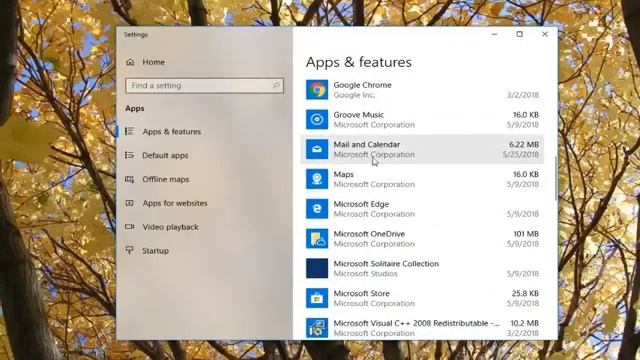Click the Microsoft OneDrive app icon
The width and height of the screenshot is (640, 360).
pyautogui.click(x=317, y=239)
